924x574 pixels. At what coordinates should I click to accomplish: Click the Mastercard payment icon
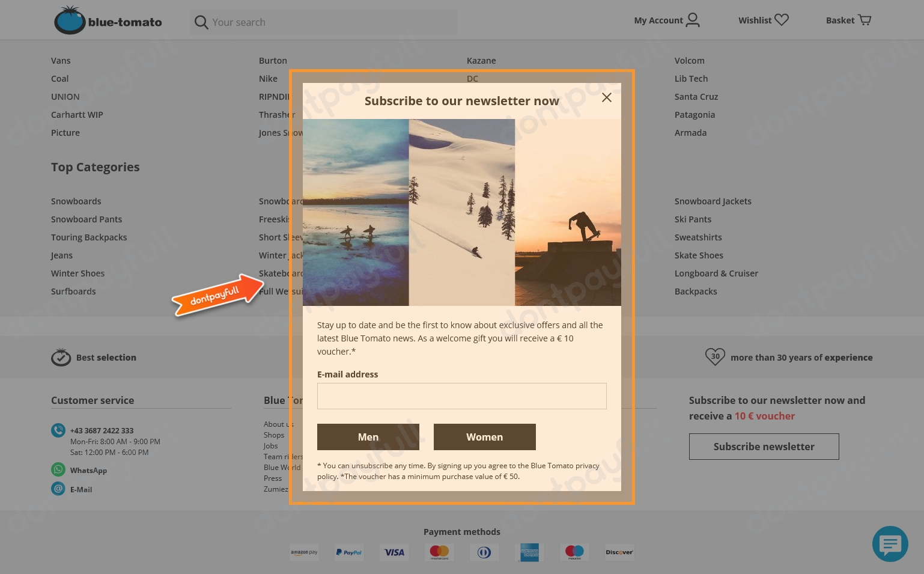(439, 552)
